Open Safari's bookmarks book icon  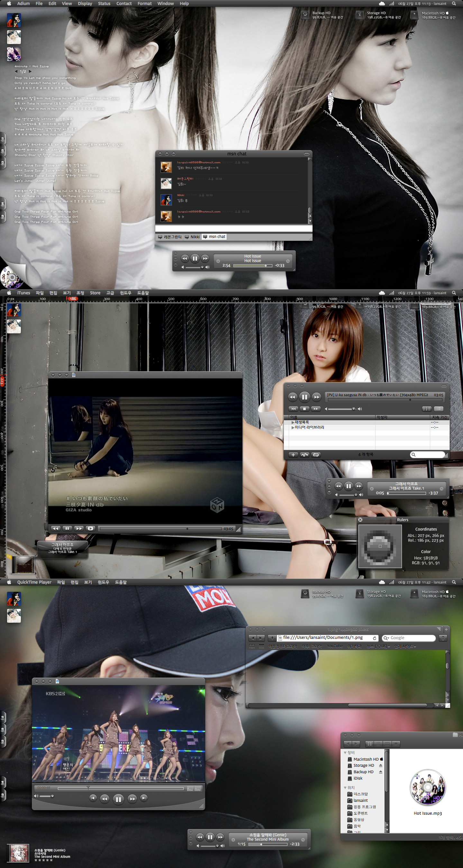252,646
